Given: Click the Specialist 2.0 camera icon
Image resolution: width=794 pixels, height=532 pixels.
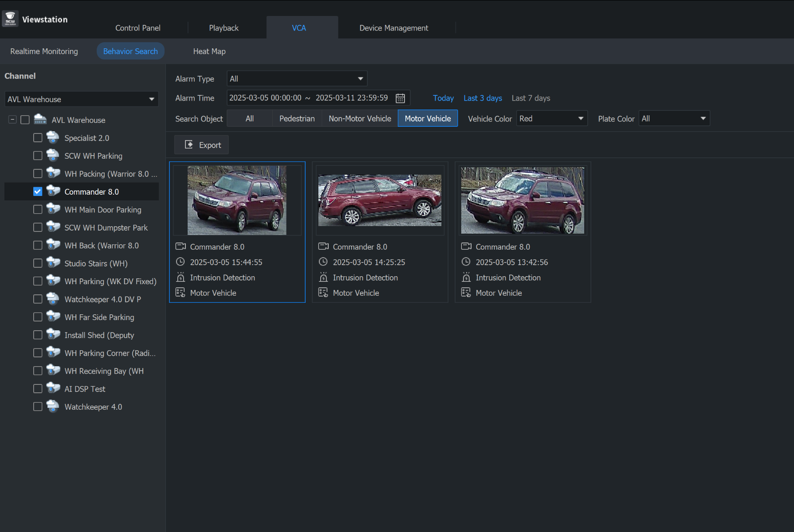Looking at the screenshot, I should click(x=53, y=138).
